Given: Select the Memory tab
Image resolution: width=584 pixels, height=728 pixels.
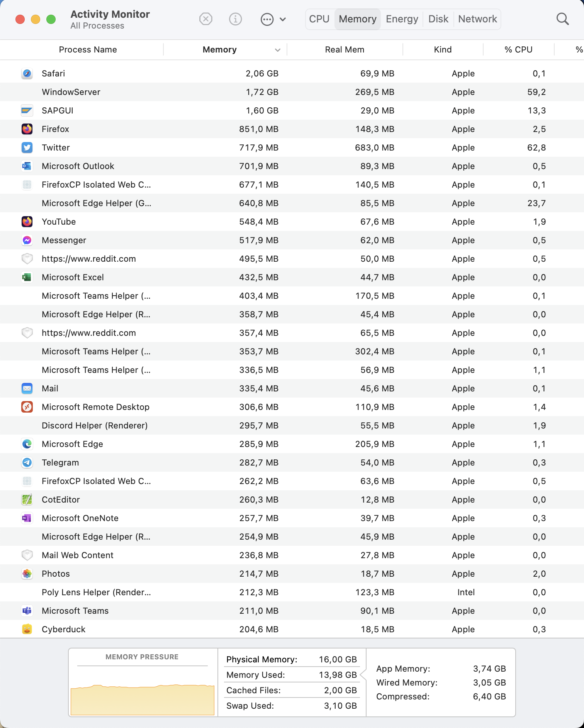Looking at the screenshot, I should coord(358,19).
